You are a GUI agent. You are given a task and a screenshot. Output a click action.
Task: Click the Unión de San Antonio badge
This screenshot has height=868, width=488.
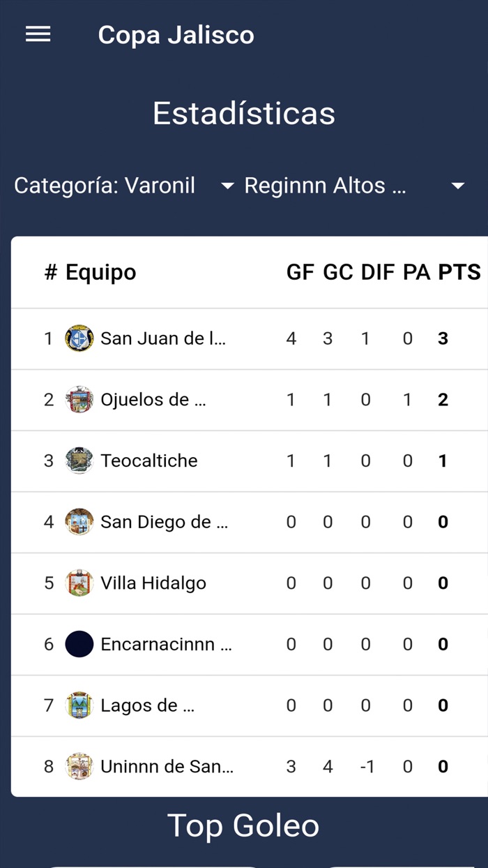[x=79, y=766]
